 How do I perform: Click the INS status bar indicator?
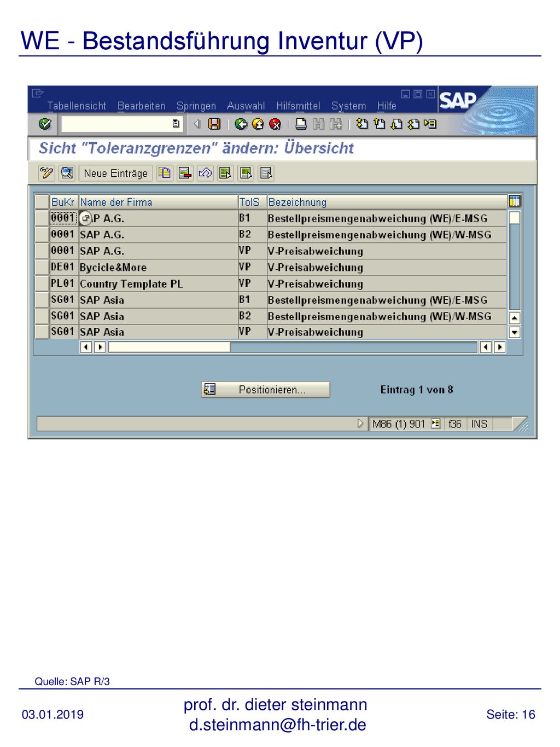coord(479,424)
